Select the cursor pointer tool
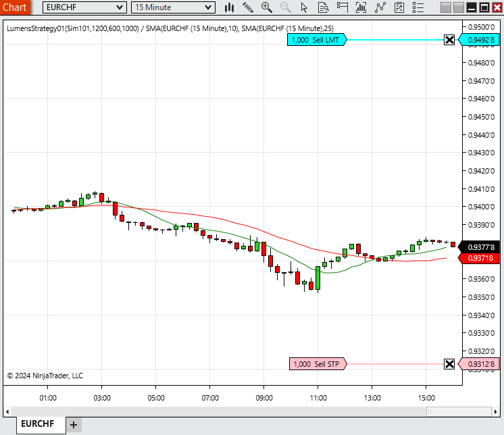Screen dimensions: 504x435 point(304,7)
